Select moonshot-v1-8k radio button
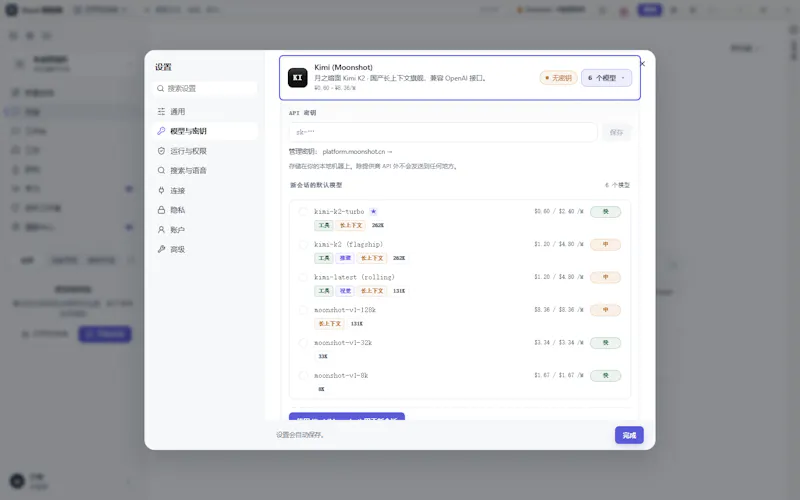 tap(303, 376)
